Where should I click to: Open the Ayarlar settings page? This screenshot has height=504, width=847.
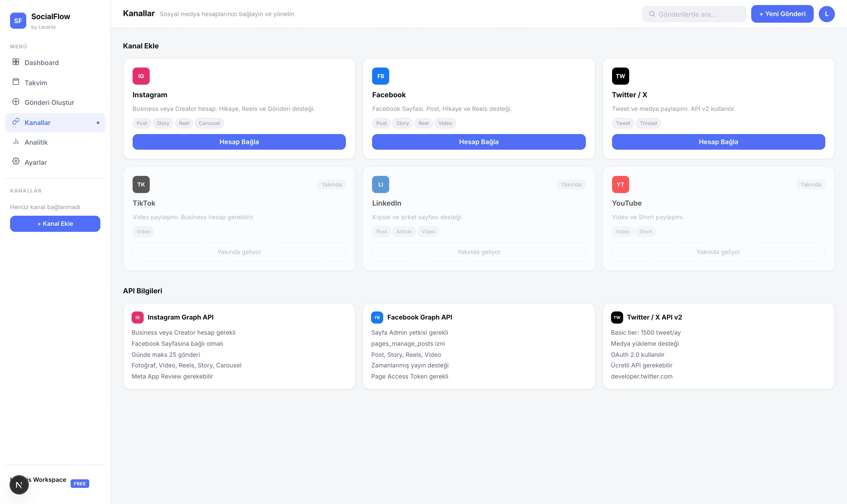55,162
